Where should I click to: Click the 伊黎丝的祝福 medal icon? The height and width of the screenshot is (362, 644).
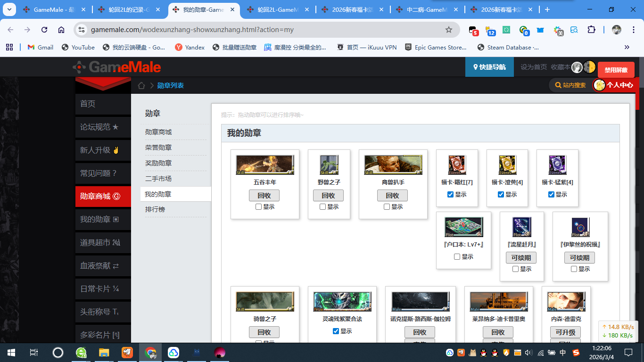tap(580, 227)
